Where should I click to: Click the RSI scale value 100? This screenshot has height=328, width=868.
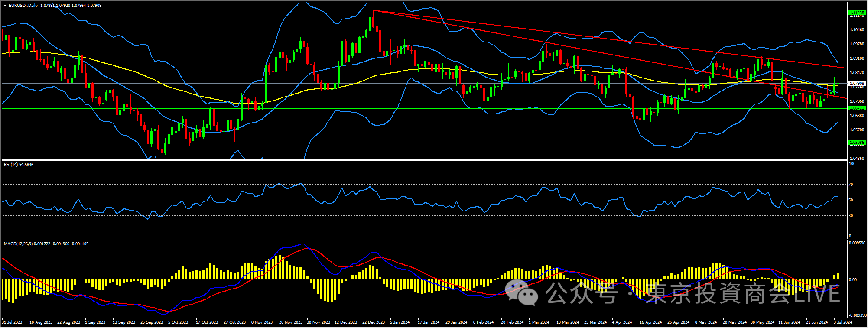(852, 164)
